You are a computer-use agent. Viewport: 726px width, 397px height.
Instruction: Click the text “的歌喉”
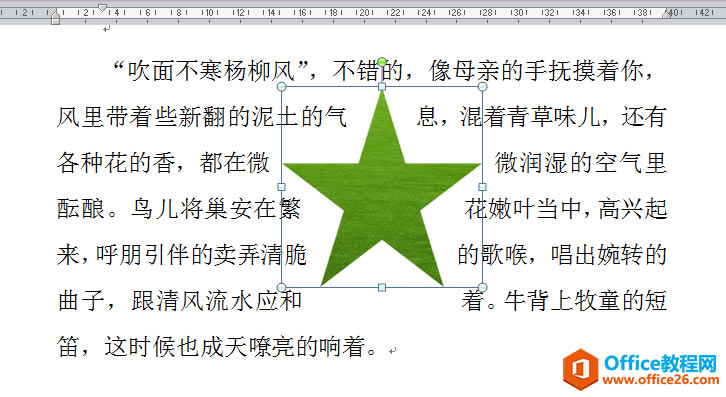[x=492, y=254]
